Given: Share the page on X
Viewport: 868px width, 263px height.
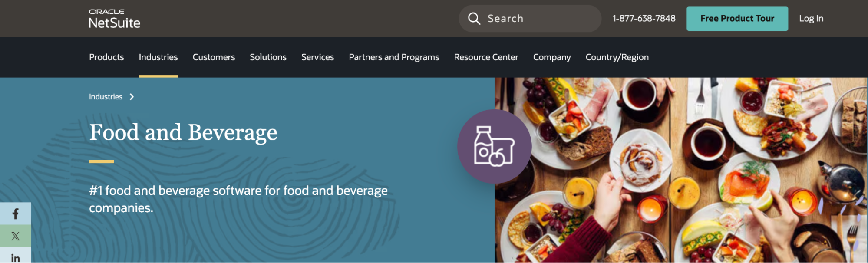Looking at the screenshot, I should [16, 236].
